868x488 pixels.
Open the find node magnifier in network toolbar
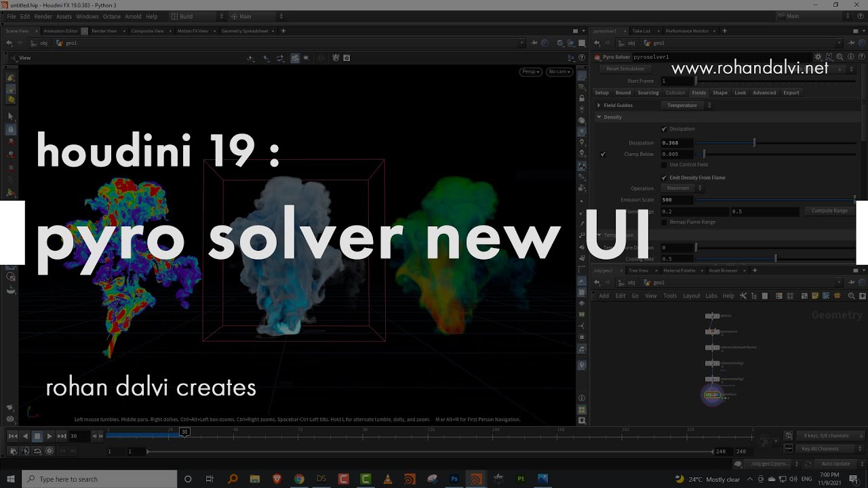coord(852,296)
